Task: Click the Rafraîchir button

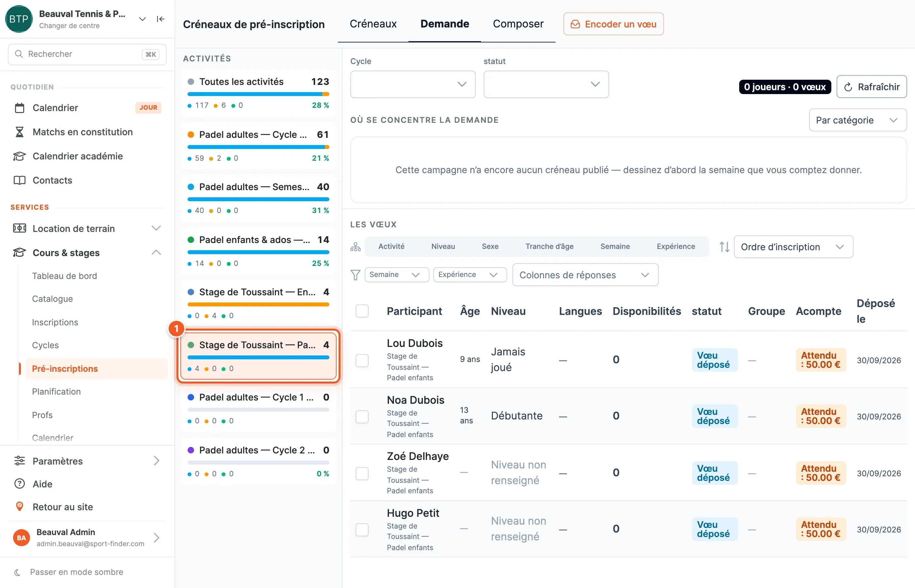Action: [x=872, y=87]
